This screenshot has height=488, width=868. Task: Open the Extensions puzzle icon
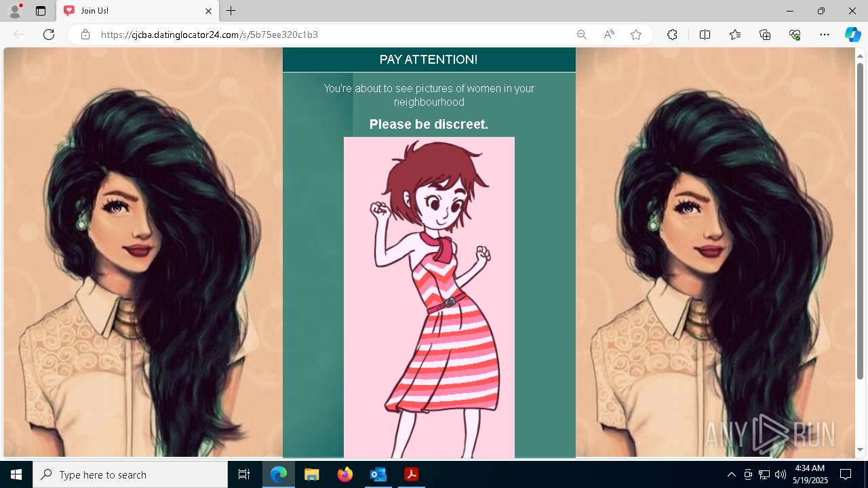pyautogui.click(x=672, y=35)
